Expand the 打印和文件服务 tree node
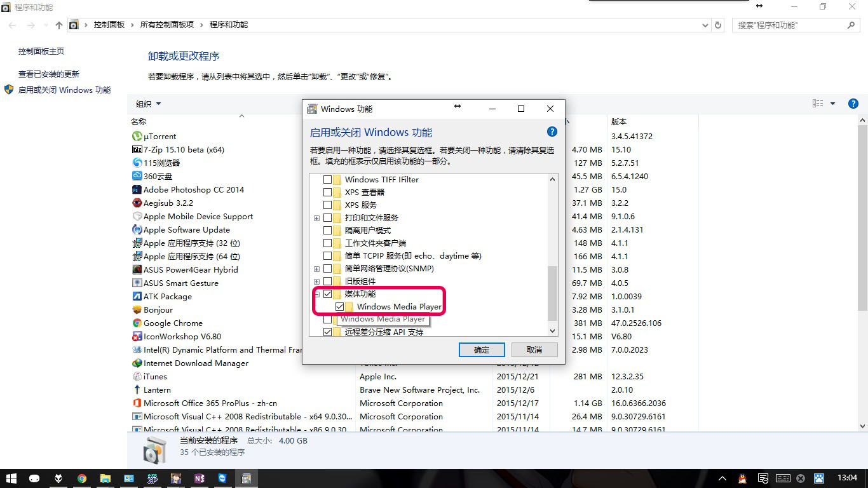 [x=316, y=218]
